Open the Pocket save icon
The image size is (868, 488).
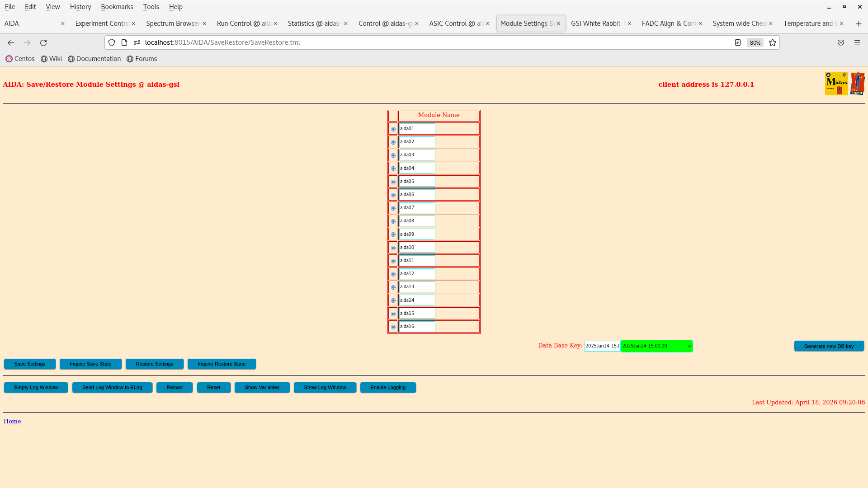[841, 42]
